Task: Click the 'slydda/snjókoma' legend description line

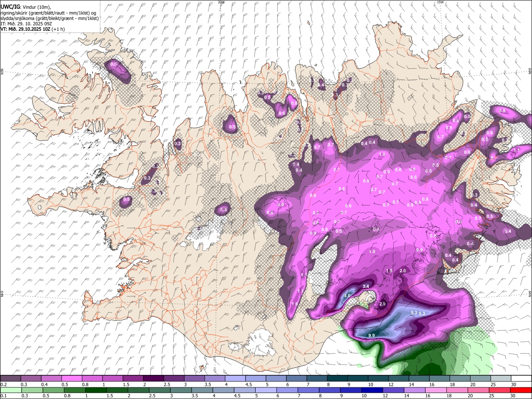Action: pyautogui.click(x=49, y=18)
